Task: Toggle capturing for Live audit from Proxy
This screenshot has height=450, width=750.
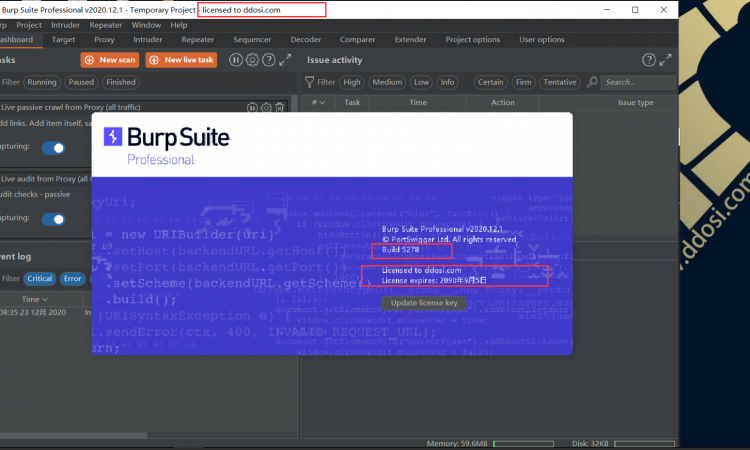Action: 53,219
